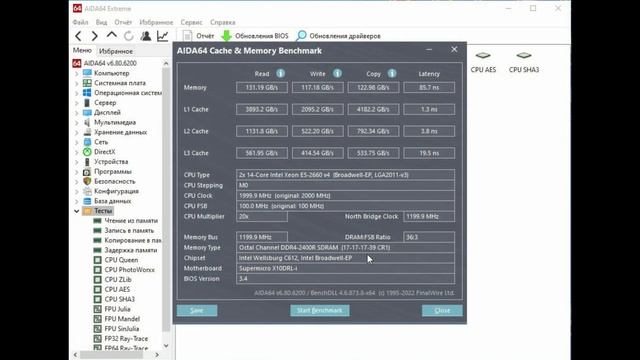The width and height of the screenshot is (640, 360).
Task: Expand the Мультимедиа tree node
Action: (77, 122)
